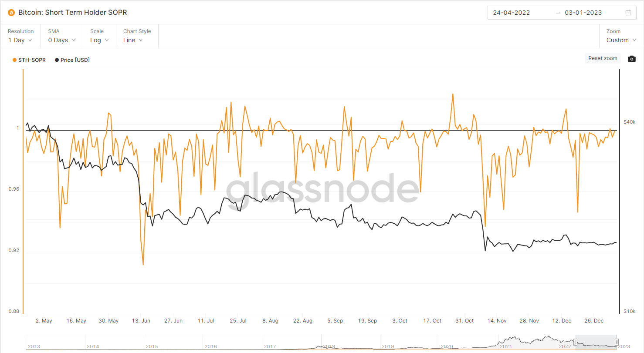Viewport: 644px width, 353px height.
Task: Open the calendar icon in the date picker
Action: coord(628,13)
